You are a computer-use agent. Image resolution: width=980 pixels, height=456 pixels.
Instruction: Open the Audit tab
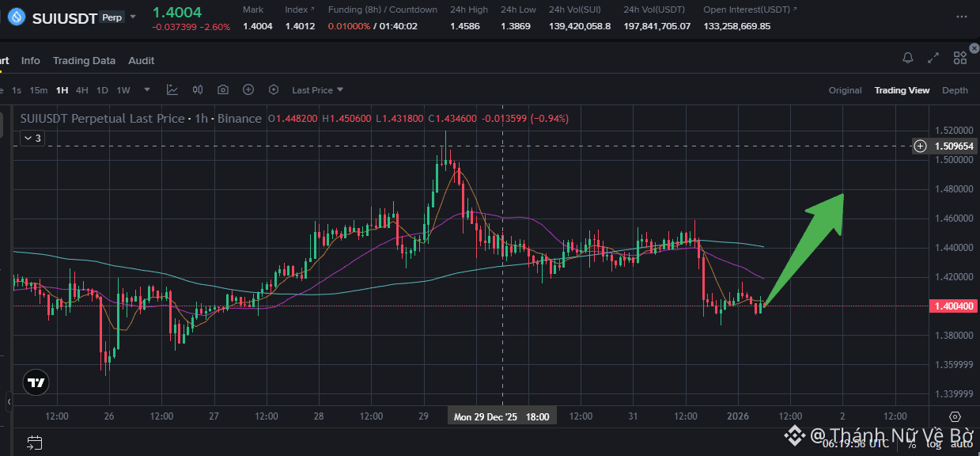point(142,60)
